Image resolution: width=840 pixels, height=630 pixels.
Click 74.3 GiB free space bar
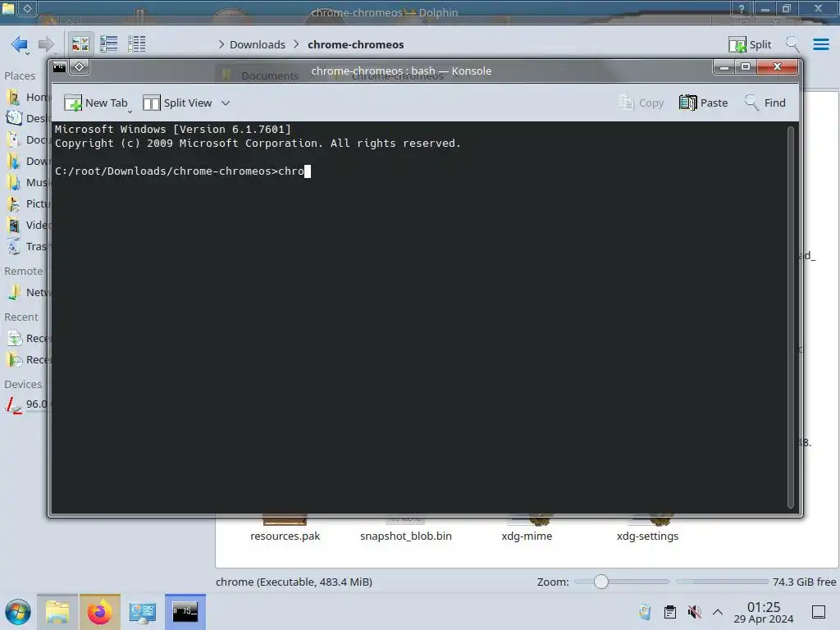pos(756,582)
